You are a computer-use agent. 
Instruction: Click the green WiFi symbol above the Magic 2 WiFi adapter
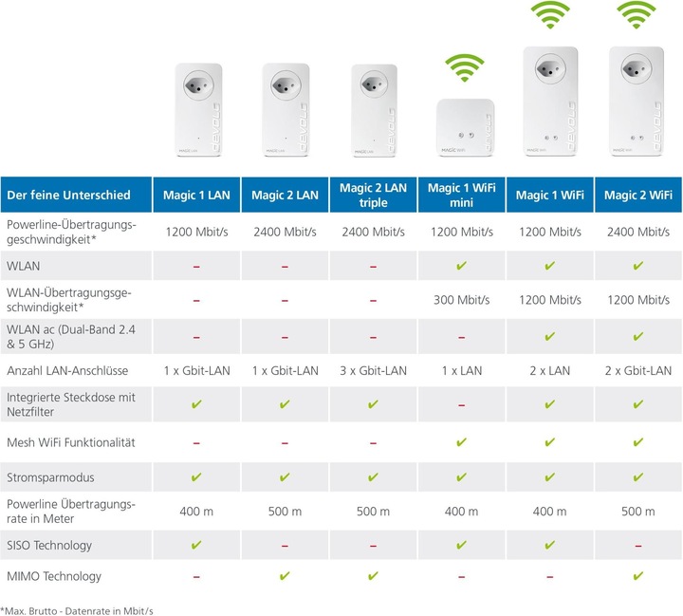point(637,15)
